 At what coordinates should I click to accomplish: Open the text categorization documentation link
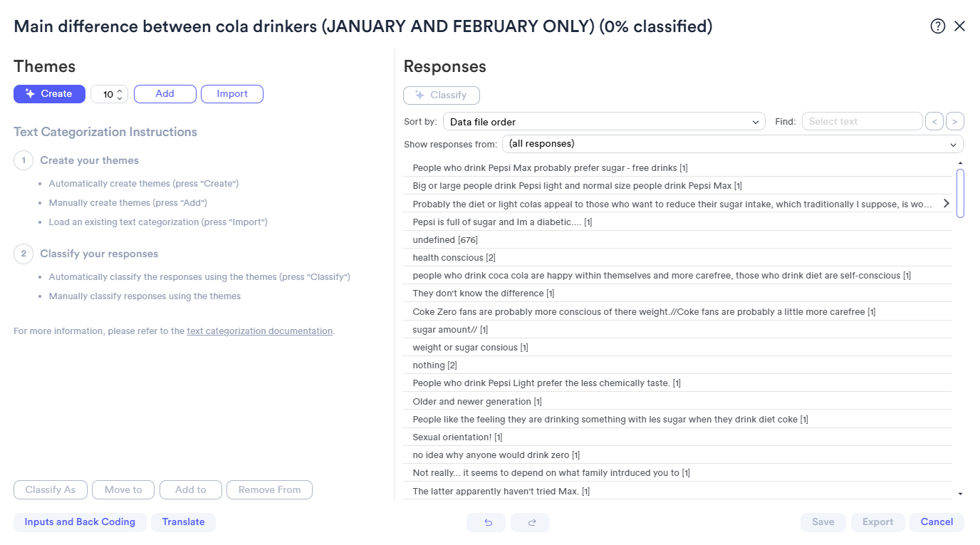click(260, 331)
